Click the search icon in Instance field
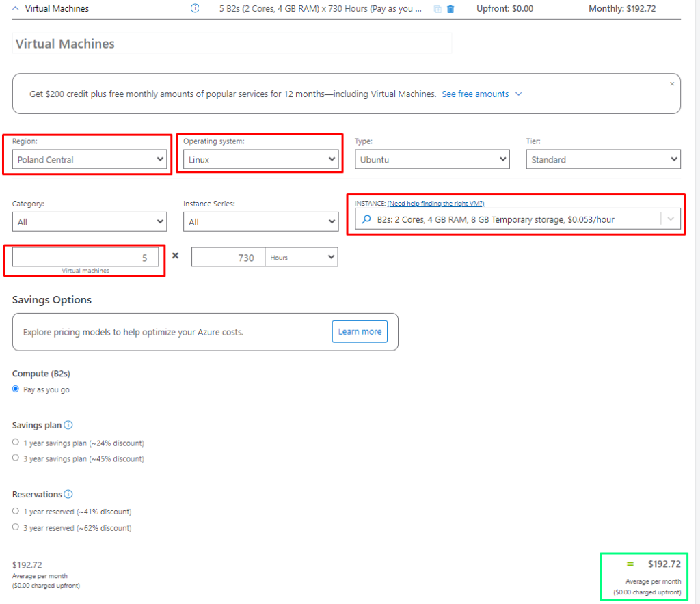This screenshot has height=604, width=700. tap(366, 219)
